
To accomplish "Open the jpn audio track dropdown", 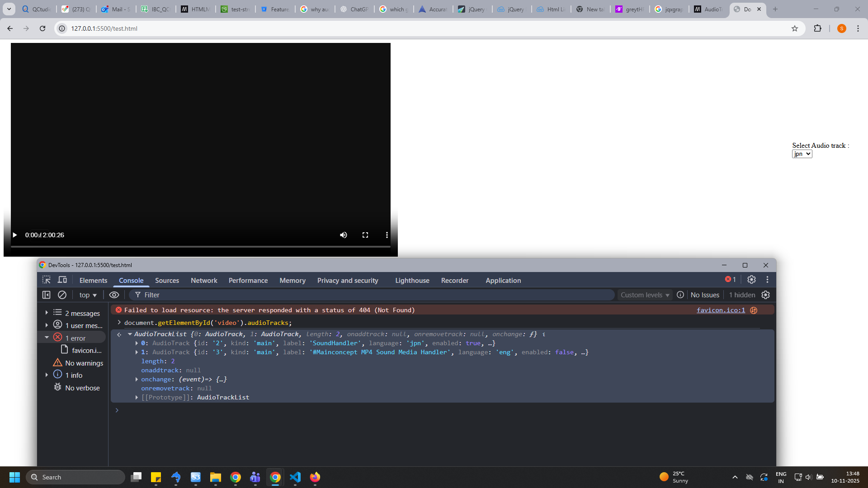I will [802, 154].
